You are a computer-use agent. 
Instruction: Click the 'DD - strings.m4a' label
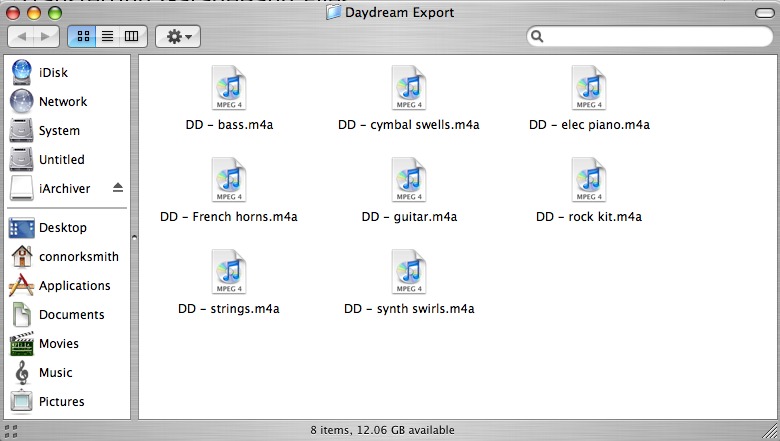(x=229, y=309)
